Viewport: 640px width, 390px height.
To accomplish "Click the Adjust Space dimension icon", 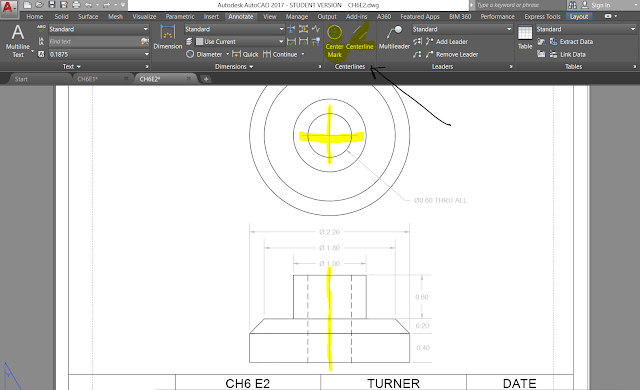I will [303, 29].
